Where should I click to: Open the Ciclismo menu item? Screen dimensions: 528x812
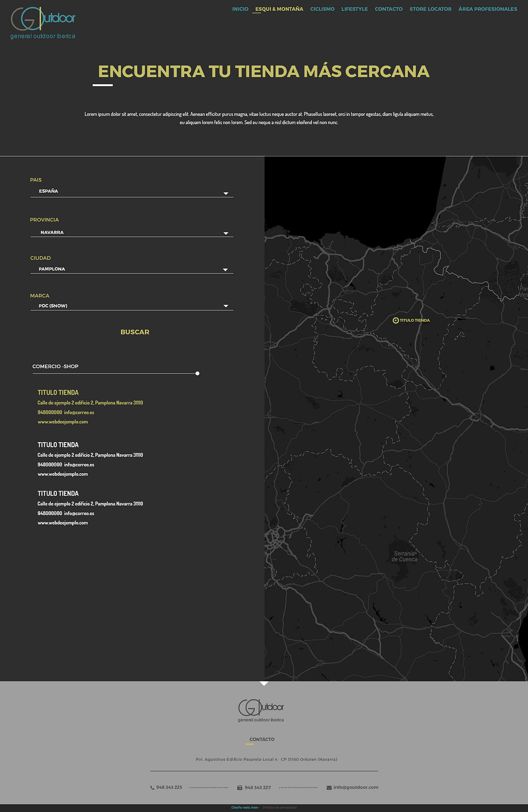[x=322, y=9]
